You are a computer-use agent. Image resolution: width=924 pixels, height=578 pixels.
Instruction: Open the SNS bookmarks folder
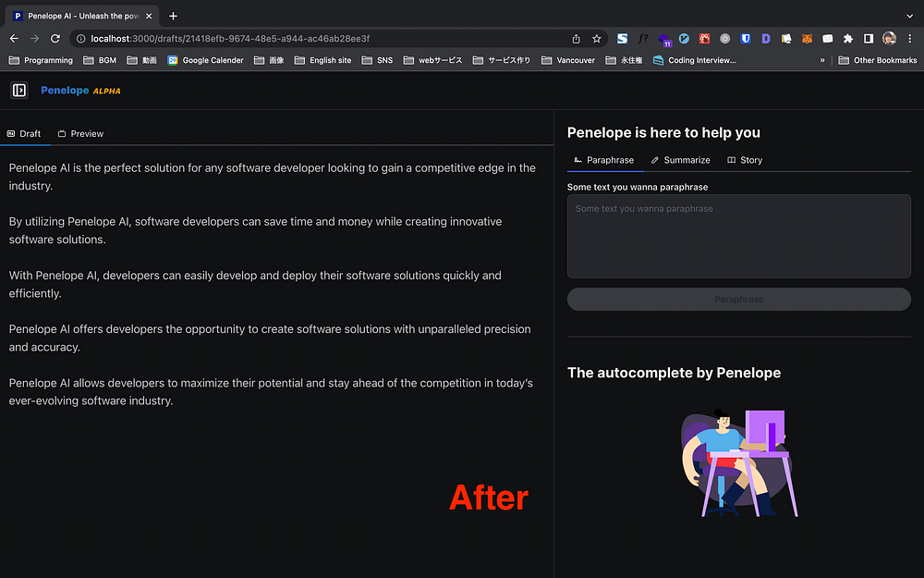point(377,60)
